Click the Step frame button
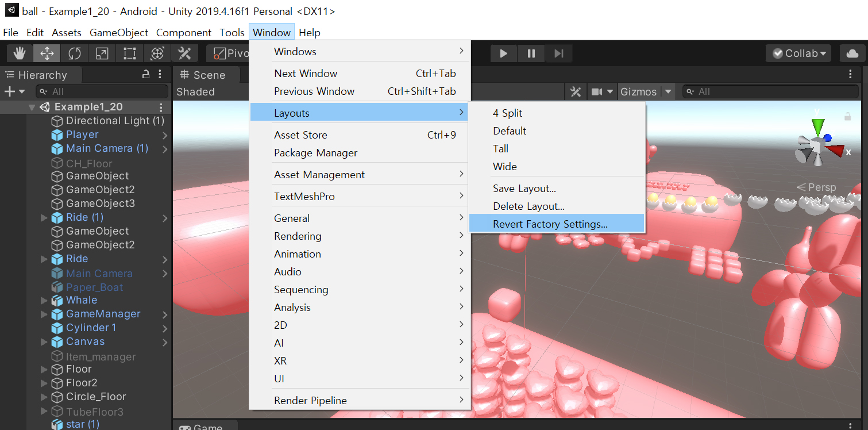The image size is (868, 430). [559, 53]
